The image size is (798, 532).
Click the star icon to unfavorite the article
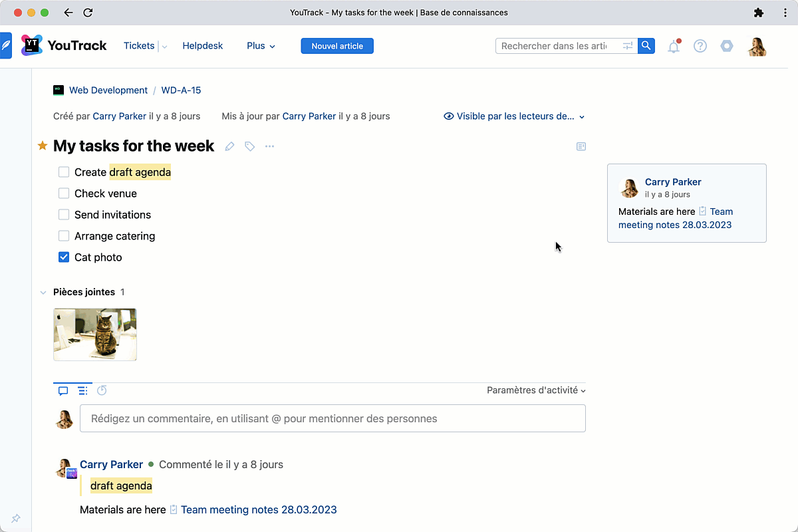(42, 145)
